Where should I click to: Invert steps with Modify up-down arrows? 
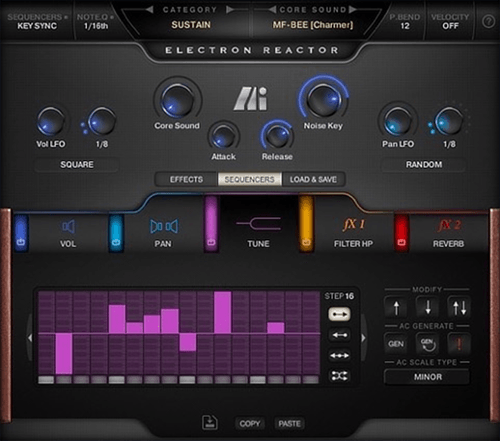(459, 307)
